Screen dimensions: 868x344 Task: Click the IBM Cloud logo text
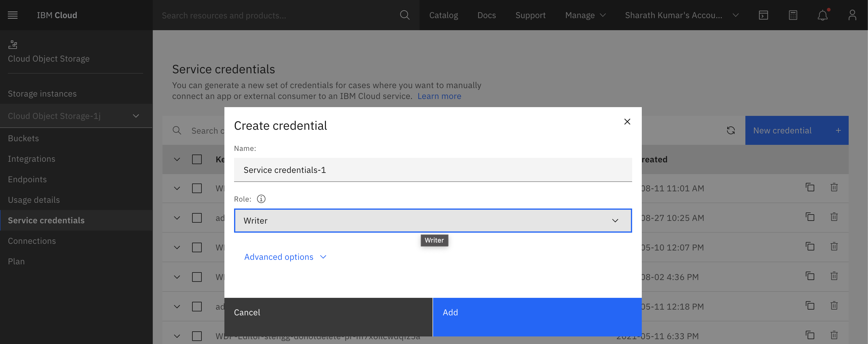tap(57, 15)
